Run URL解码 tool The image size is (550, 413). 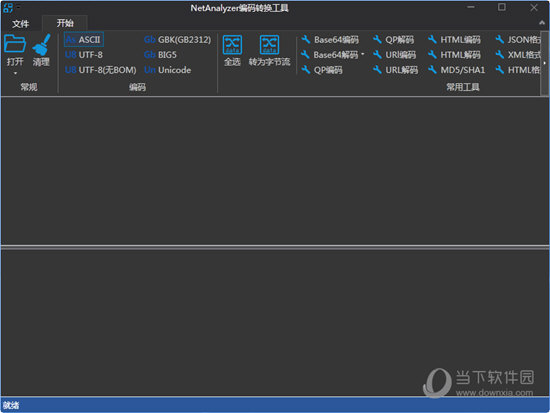(x=395, y=70)
